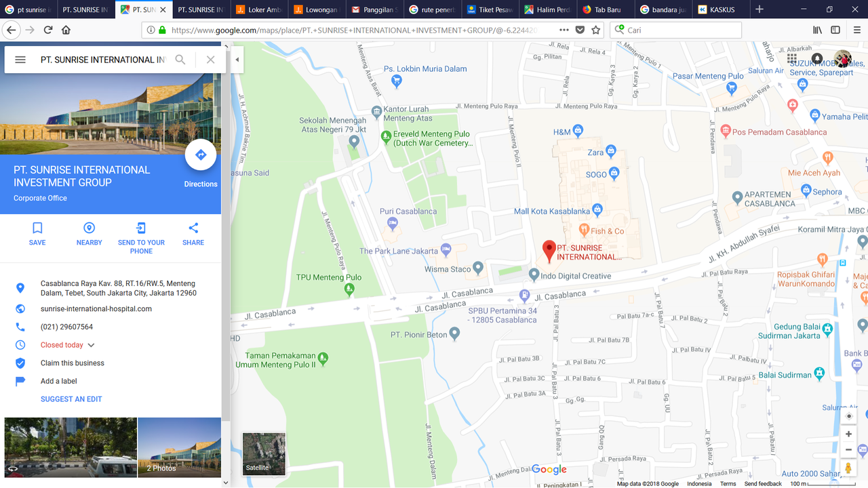Click SOGO shopping marker
Viewport: 868px width, 488px height.
click(614, 174)
